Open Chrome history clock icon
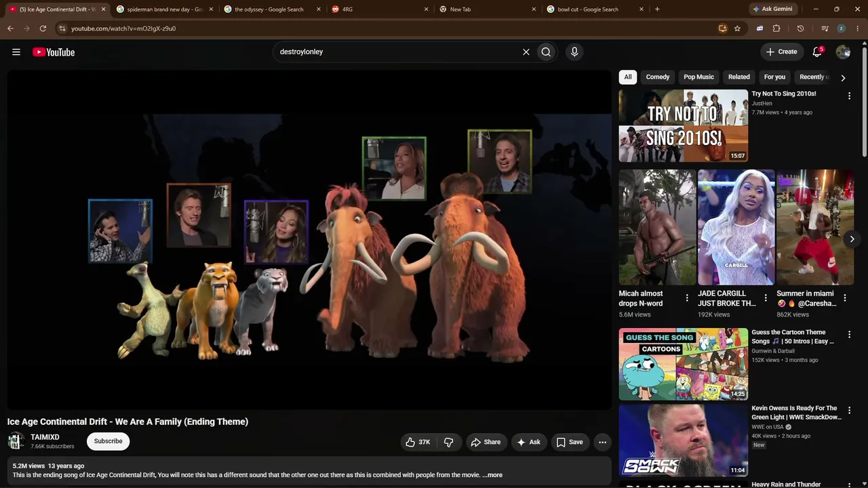Image resolution: width=868 pixels, height=488 pixels. click(x=800, y=28)
